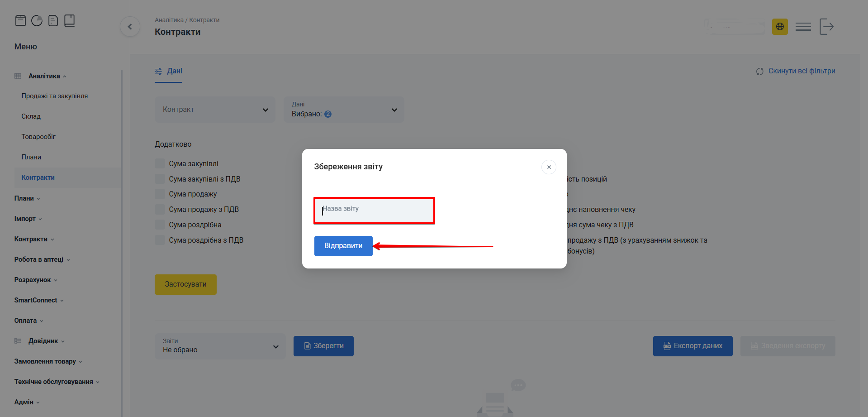
Task: Focus the Назва звіту input field
Action: click(x=374, y=211)
